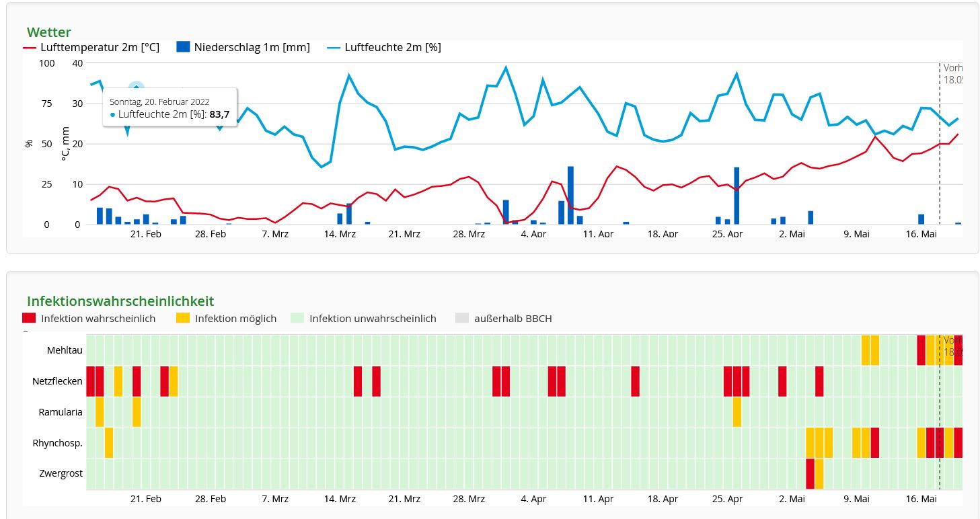Select the Mehltau row label
The height and width of the screenshot is (519, 980).
[65, 351]
